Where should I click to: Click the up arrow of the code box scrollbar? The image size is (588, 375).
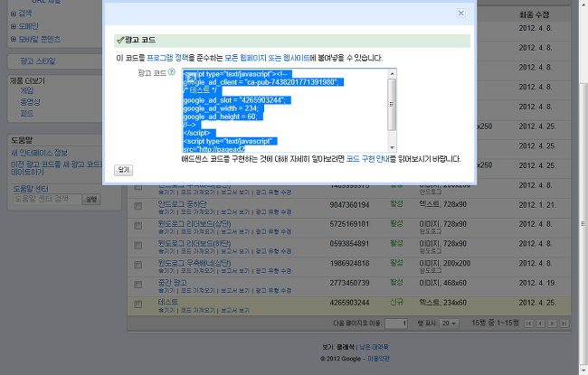click(x=392, y=73)
